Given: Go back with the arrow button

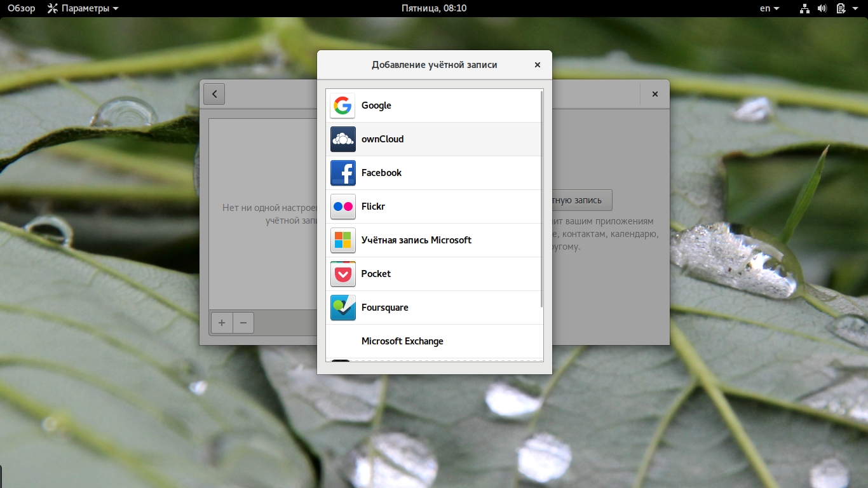Looking at the screenshot, I should tap(214, 94).
